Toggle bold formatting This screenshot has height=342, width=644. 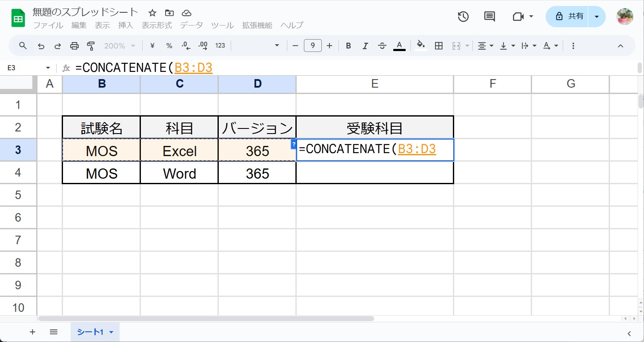pos(348,46)
